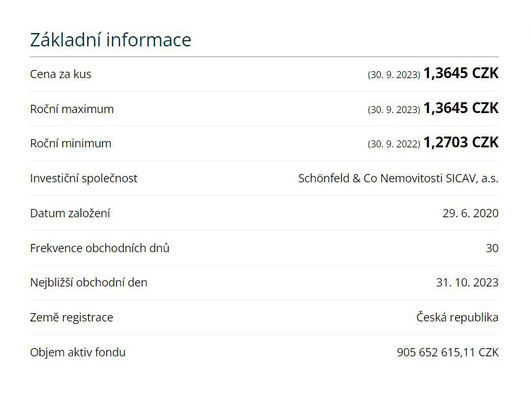The height and width of the screenshot is (397, 530).
Task: Click the Roční minimum label
Action: (71, 143)
